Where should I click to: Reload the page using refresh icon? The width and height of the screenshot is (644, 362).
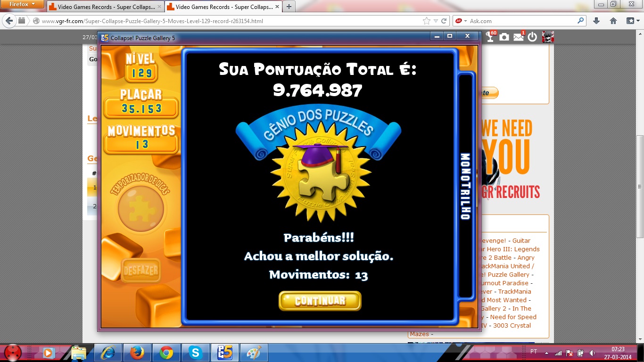click(444, 21)
